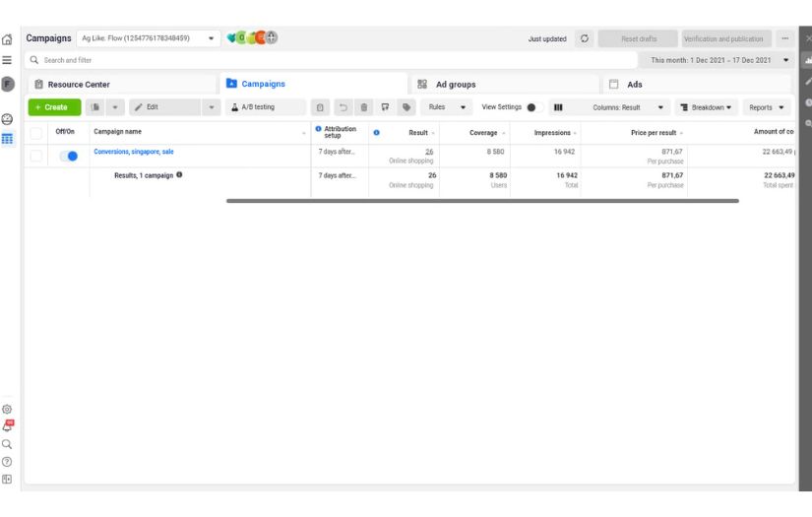This screenshot has height=517, width=812.
Task: Click the horizontal table scrollbar
Action: coord(482,201)
